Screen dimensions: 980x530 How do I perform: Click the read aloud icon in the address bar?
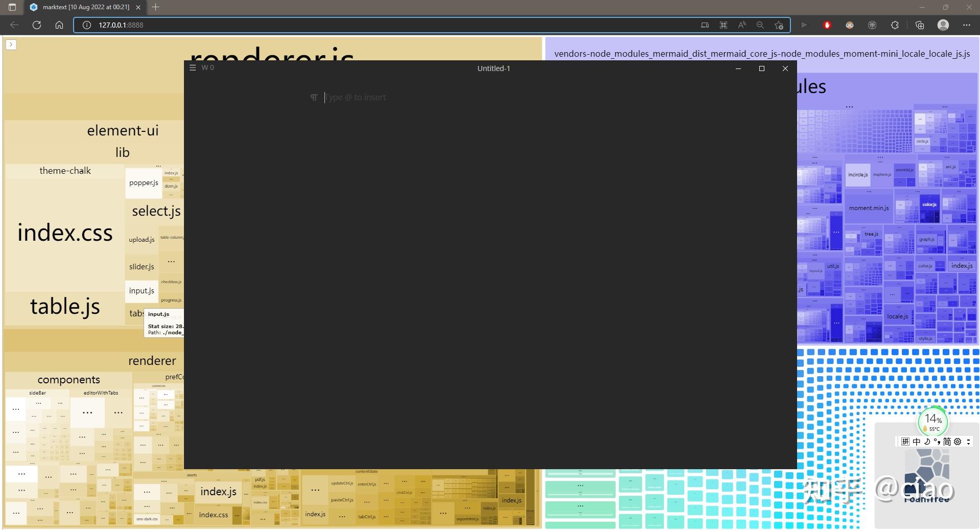(742, 25)
